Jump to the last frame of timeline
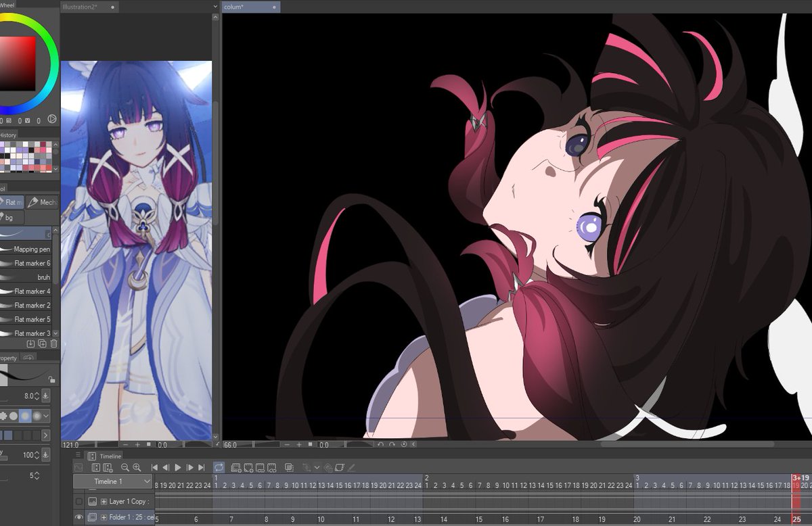The height and width of the screenshot is (526, 812). [x=202, y=467]
